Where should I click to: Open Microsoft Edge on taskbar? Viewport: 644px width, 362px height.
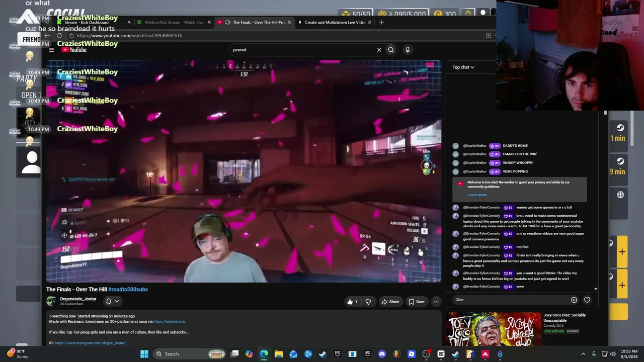pyautogui.click(x=264, y=354)
